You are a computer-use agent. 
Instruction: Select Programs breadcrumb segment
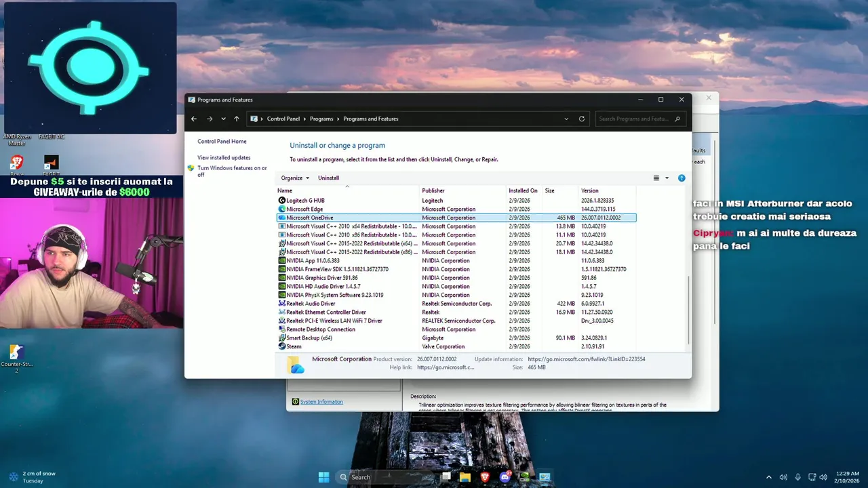321,119
